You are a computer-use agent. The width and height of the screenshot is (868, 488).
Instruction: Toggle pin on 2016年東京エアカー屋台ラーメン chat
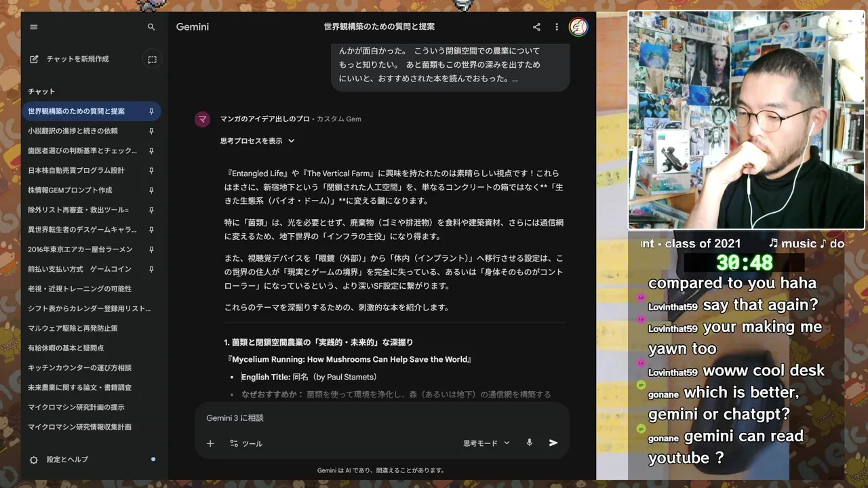point(151,249)
